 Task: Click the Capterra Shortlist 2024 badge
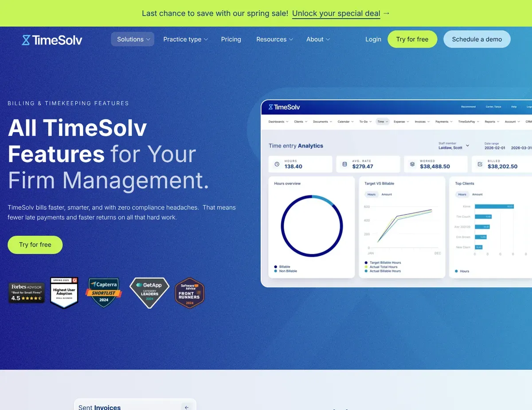pos(103,293)
